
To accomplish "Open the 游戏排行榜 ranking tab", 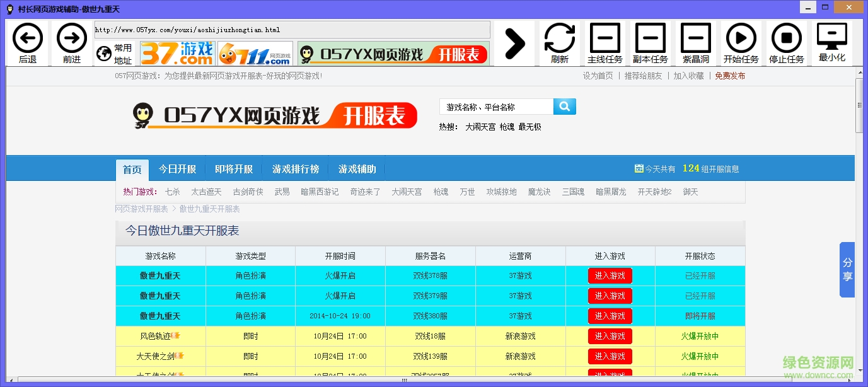I will click(295, 169).
